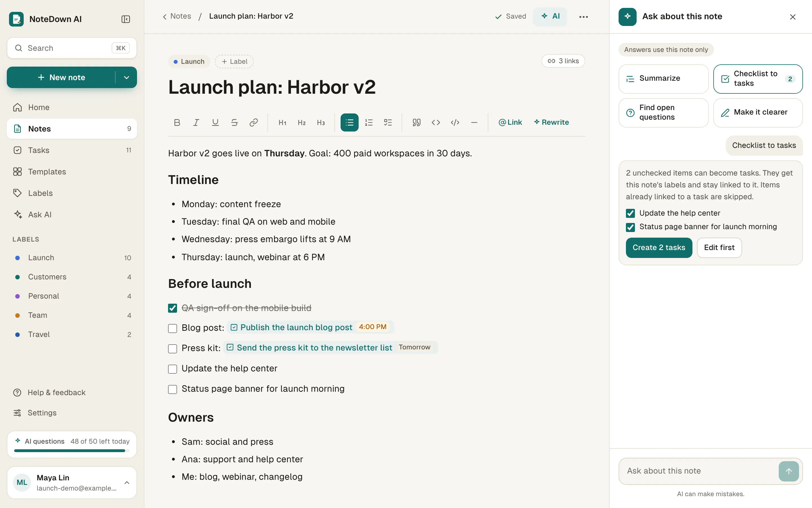Open the linked task Send the press kit
The width and height of the screenshot is (812, 508).
(x=330, y=347)
